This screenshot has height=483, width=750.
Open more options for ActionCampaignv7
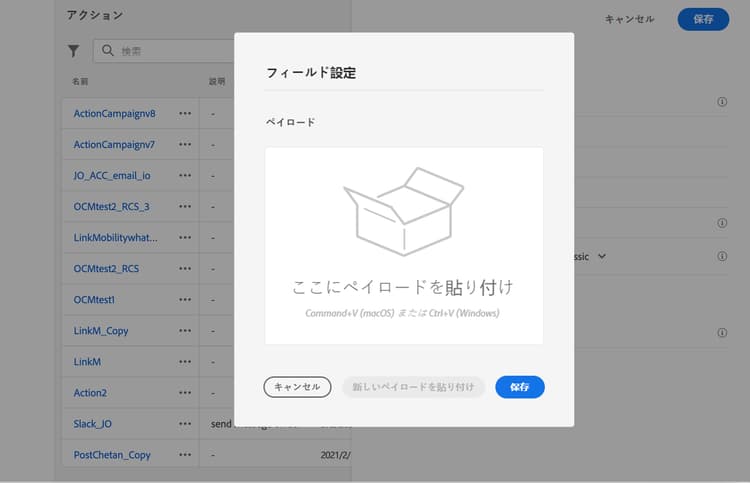pos(185,144)
